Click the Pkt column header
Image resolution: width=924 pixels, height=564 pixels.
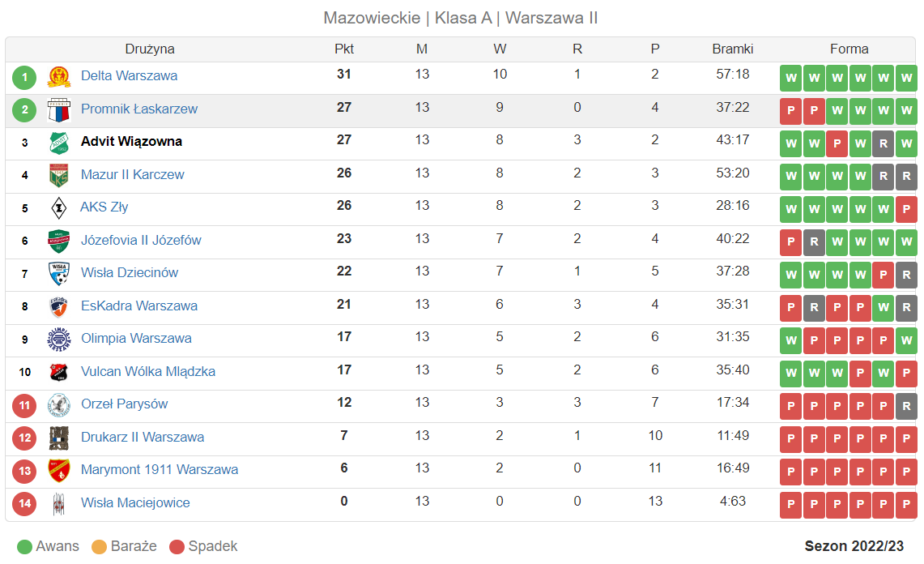[x=344, y=49]
